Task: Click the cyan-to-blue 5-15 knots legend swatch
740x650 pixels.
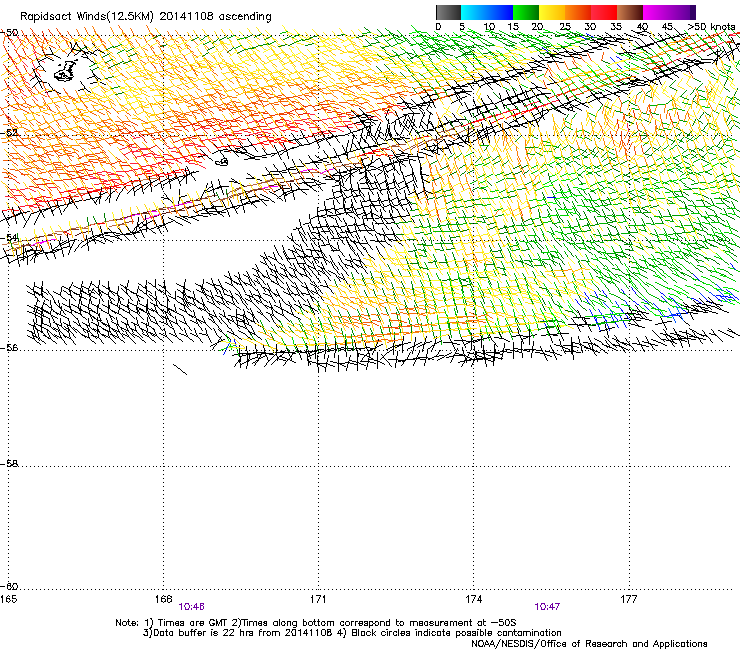Action: 487,12
